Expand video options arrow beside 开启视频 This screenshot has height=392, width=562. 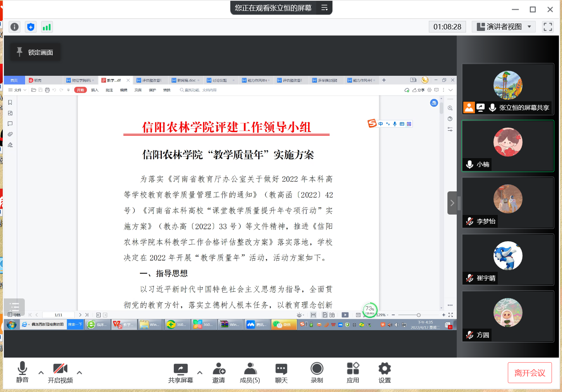click(x=79, y=373)
